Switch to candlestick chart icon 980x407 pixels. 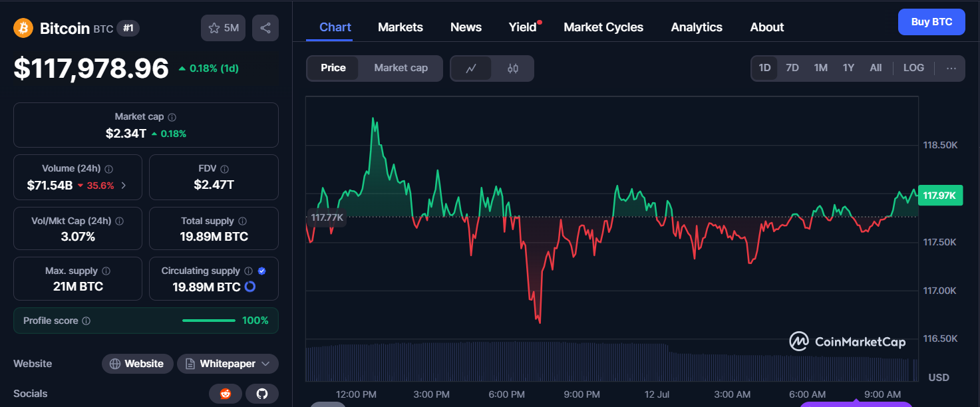coord(513,68)
